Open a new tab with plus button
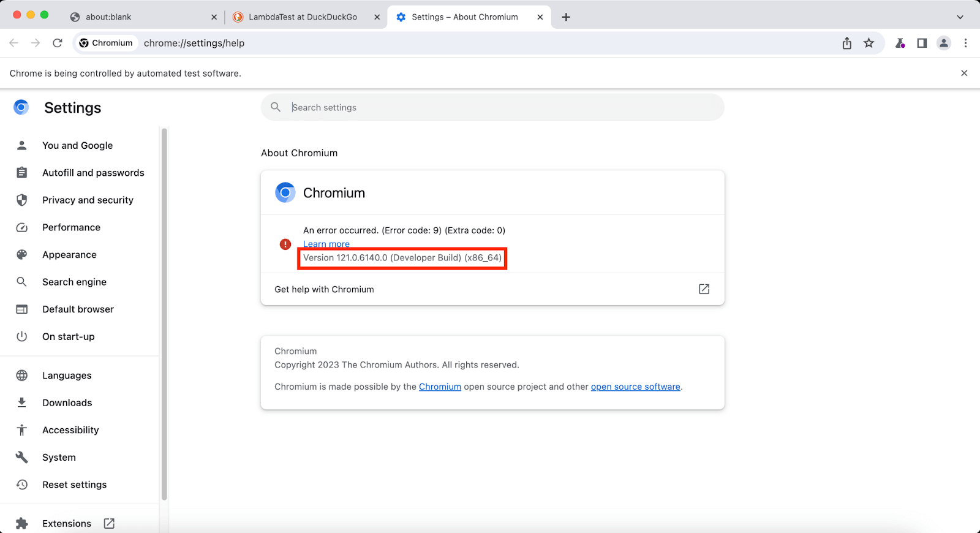The image size is (980, 533). pos(566,17)
